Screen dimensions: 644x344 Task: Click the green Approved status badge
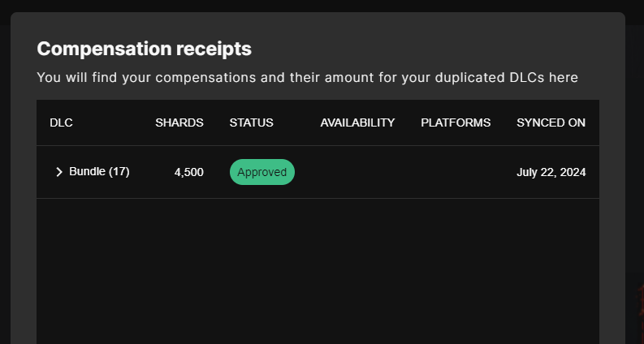tap(262, 172)
